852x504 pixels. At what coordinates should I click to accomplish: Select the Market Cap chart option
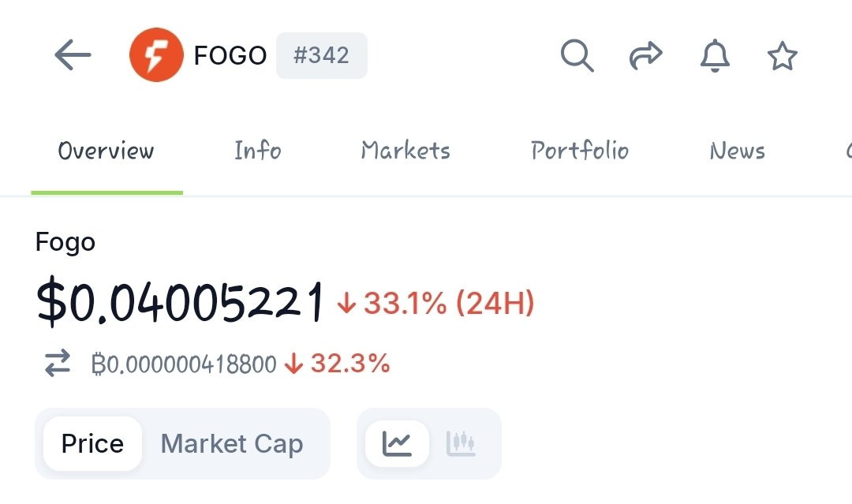(232, 443)
